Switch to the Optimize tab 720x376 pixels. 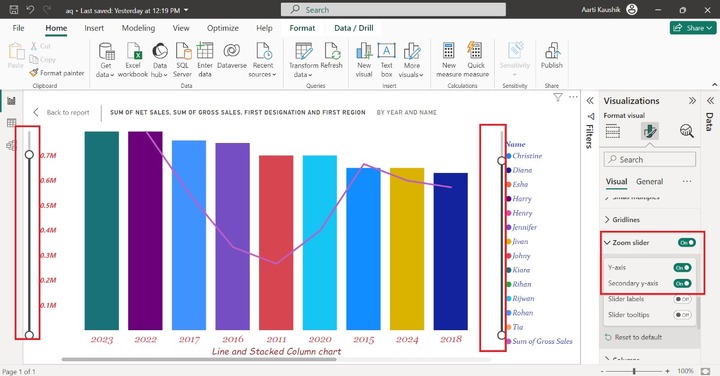(223, 28)
